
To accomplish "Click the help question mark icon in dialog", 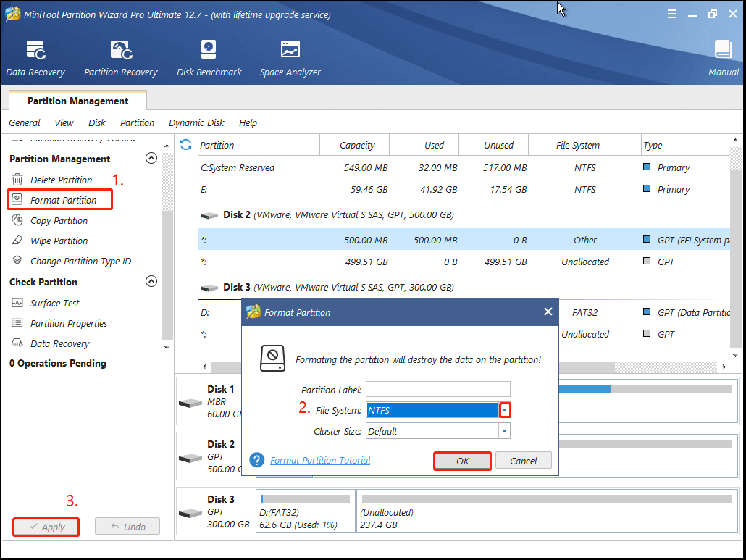I will coord(257,460).
